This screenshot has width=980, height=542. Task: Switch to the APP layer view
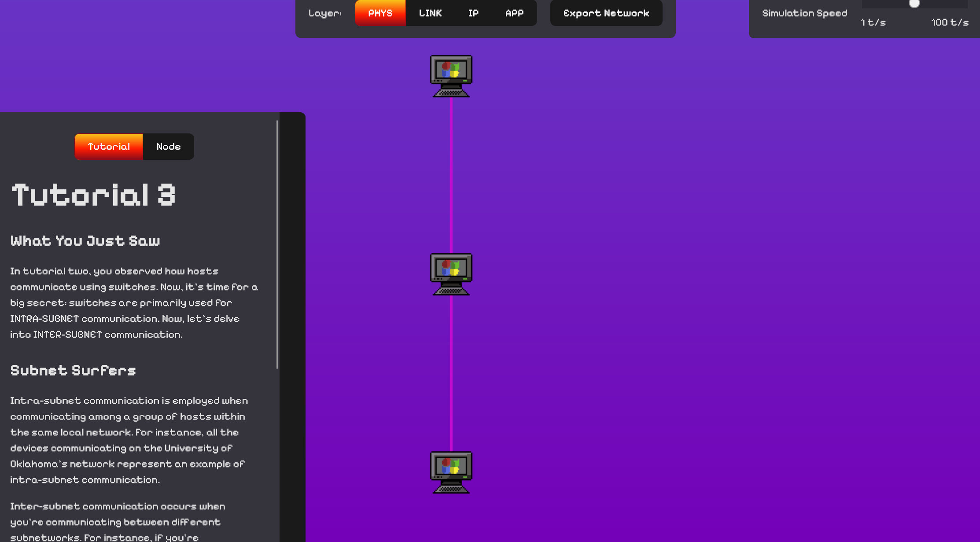tap(514, 13)
